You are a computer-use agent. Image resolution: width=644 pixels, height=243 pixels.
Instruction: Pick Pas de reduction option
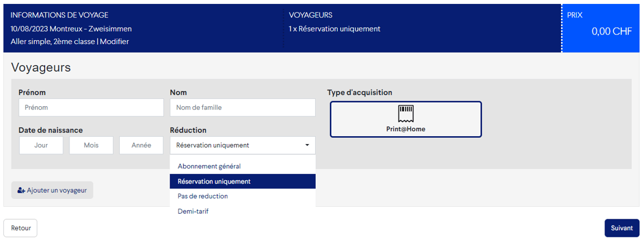click(x=203, y=196)
